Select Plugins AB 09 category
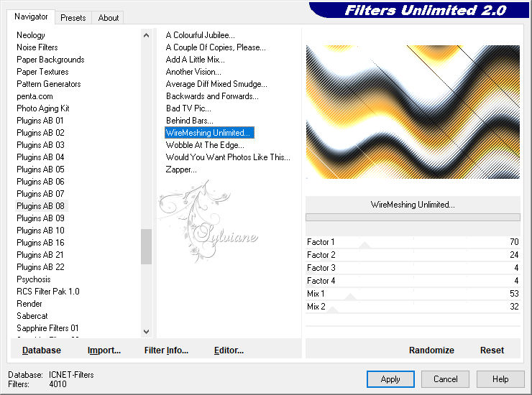 (40, 218)
